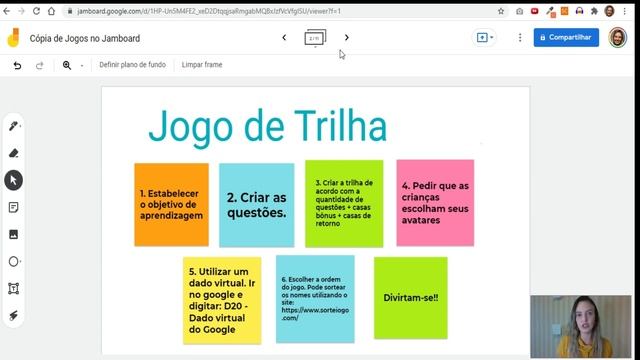Viewport: 640px width, 360px height.
Task: Click the zoom magnifier icon
Action: [67, 65]
